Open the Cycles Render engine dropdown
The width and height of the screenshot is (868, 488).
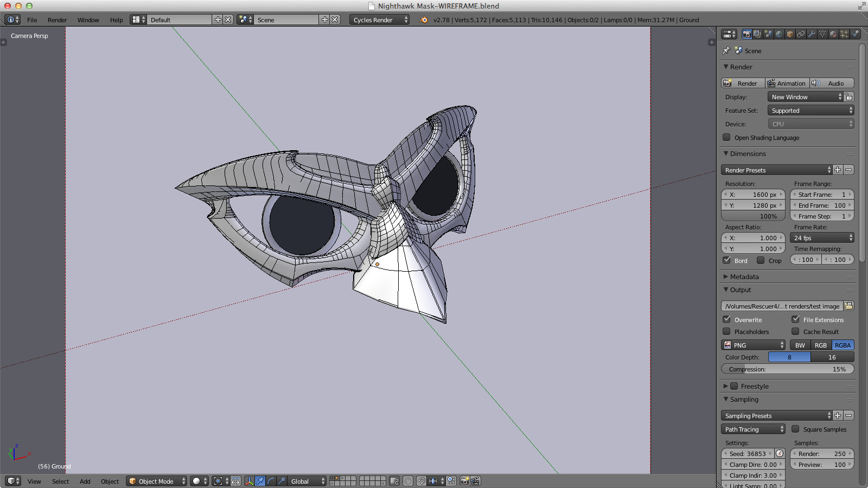pos(379,20)
